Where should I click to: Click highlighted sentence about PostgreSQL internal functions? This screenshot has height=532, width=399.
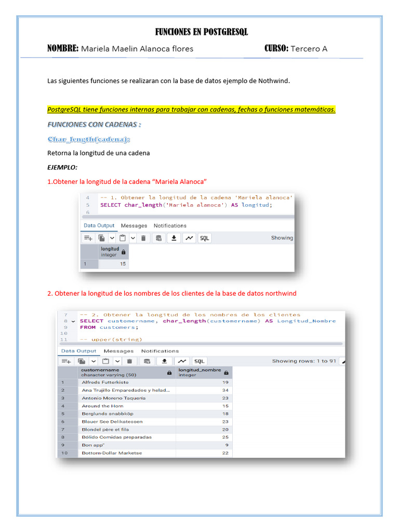pos(191,110)
